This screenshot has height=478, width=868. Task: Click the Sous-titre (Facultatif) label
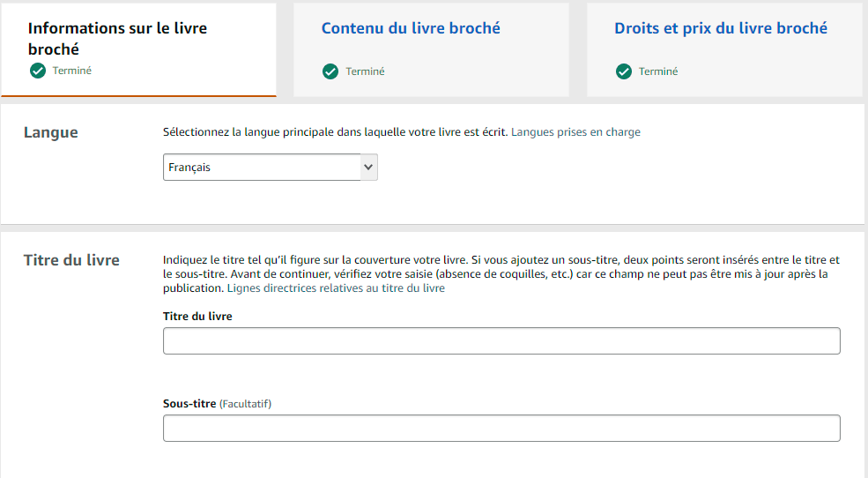[x=217, y=404]
